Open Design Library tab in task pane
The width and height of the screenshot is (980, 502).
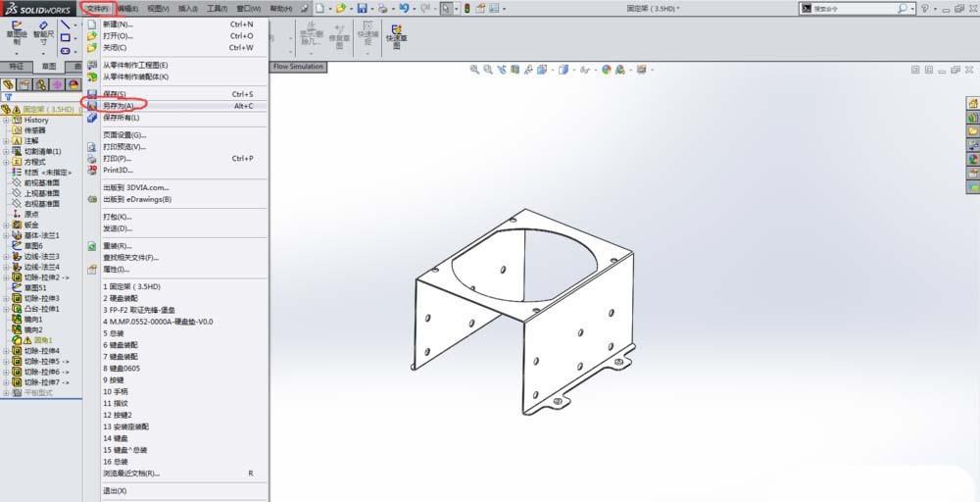973,117
